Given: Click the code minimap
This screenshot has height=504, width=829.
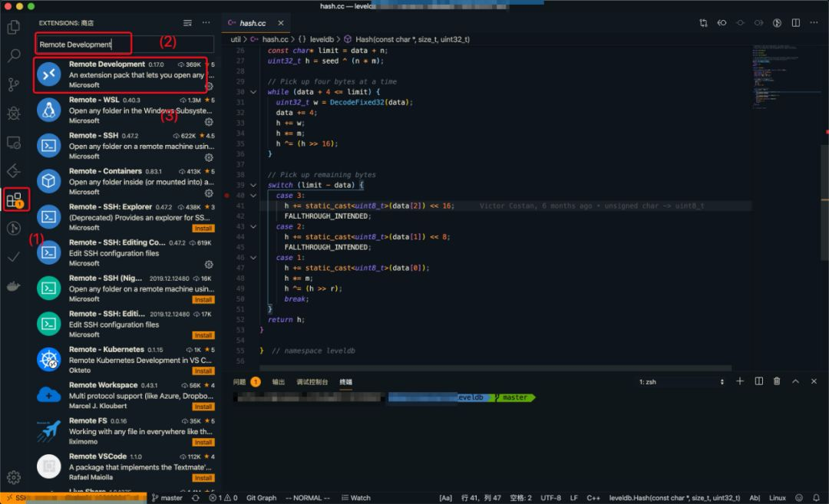Looking at the screenshot, I should (x=787, y=77).
